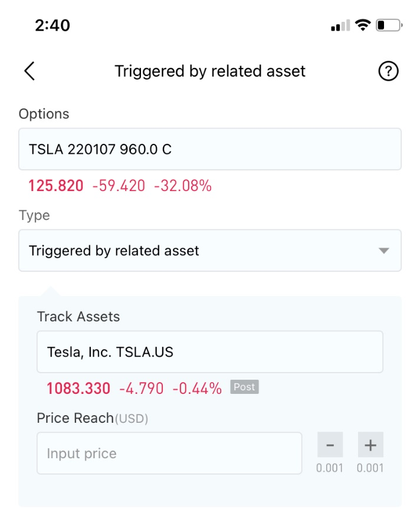Tap the clock showing 2:40
The image size is (420, 513).
52,25
